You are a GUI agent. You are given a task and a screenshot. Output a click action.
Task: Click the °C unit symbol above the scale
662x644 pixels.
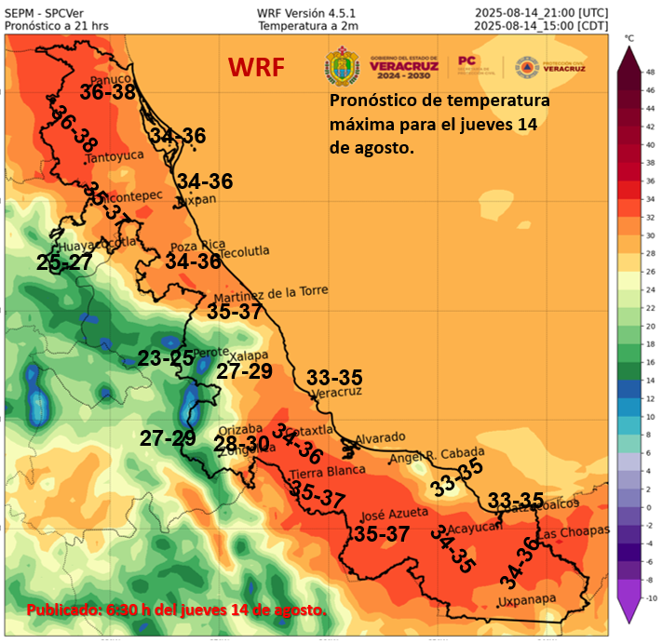[629, 38]
